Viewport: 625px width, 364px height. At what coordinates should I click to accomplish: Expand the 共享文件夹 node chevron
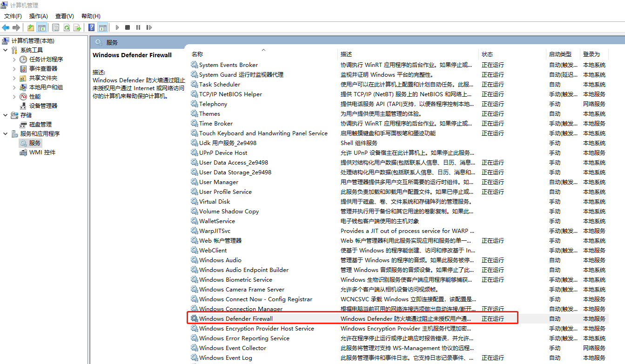tap(14, 78)
